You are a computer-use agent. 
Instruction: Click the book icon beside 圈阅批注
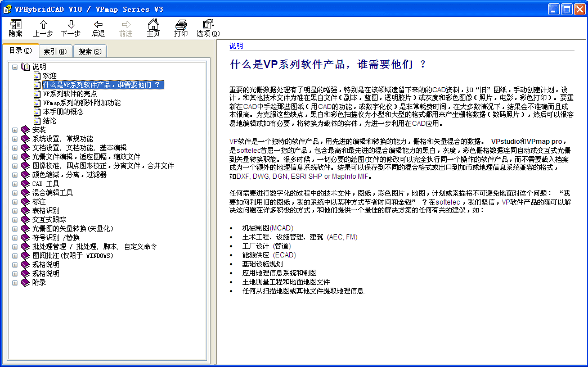click(x=25, y=255)
